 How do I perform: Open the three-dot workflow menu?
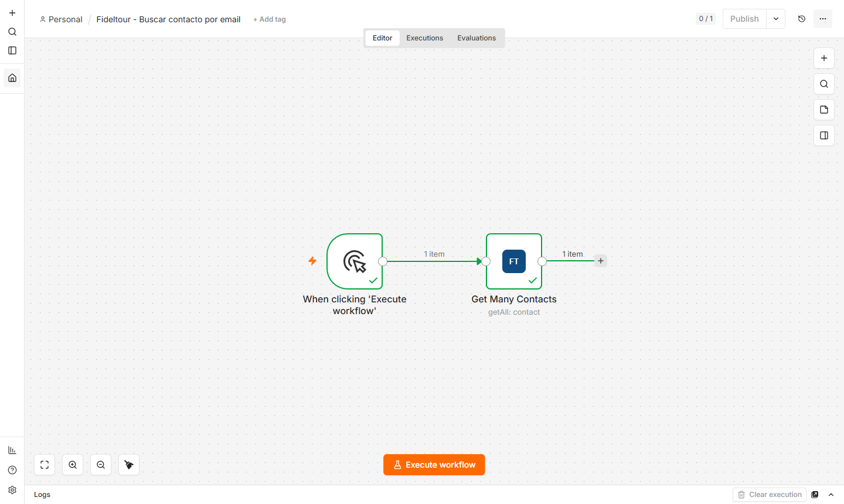tap(823, 19)
